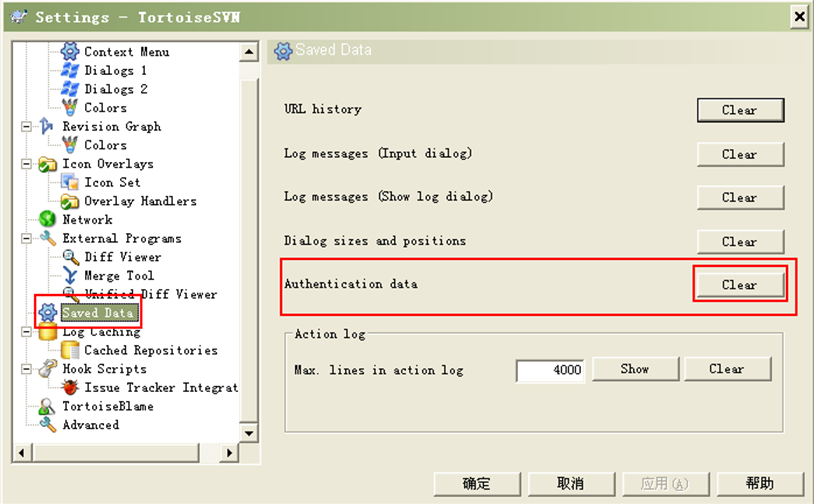Viewport: 814px width, 504px height.
Task: Click the Icon Set icon
Action: [x=70, y=182]
